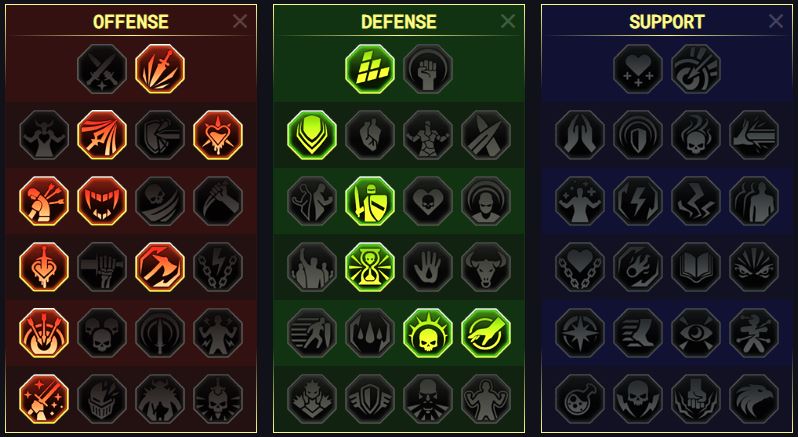This screenshot has width=798, height=437.
Task: Close the Offense mastery panel
Action: [x=240, y=21]
